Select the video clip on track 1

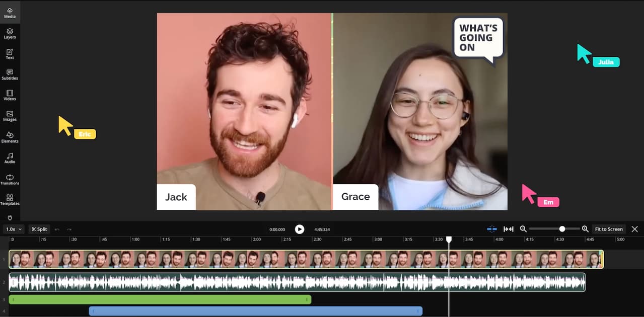coord(306,259)
